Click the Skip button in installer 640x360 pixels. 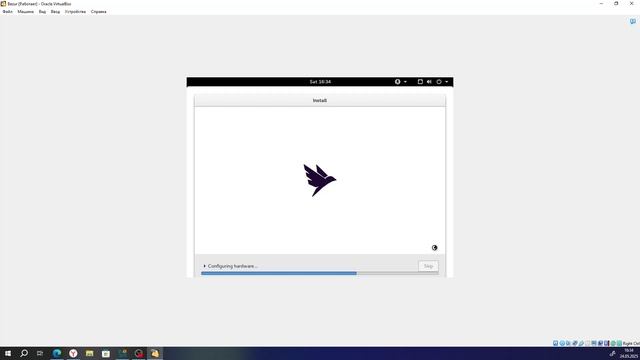tap(428, 266)
